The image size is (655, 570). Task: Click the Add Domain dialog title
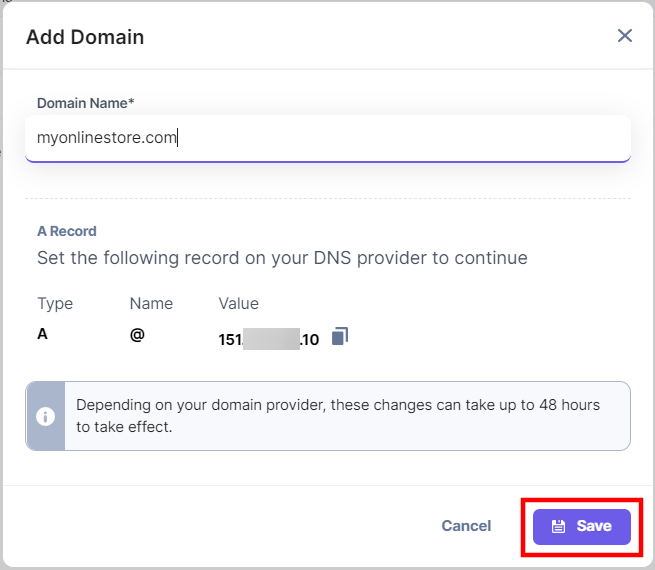click(x=85, y=37)
